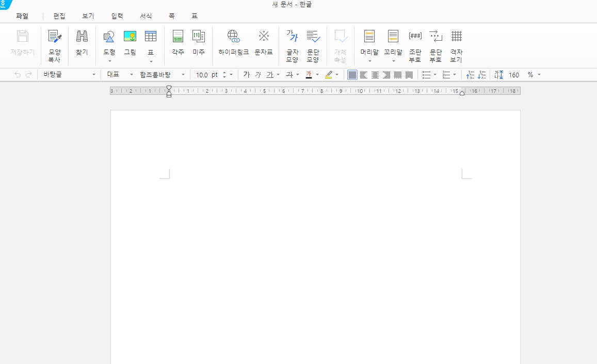This screenshot has width=597, height=364.
Task: Open the 서식 menu
Action: point(146,16)
